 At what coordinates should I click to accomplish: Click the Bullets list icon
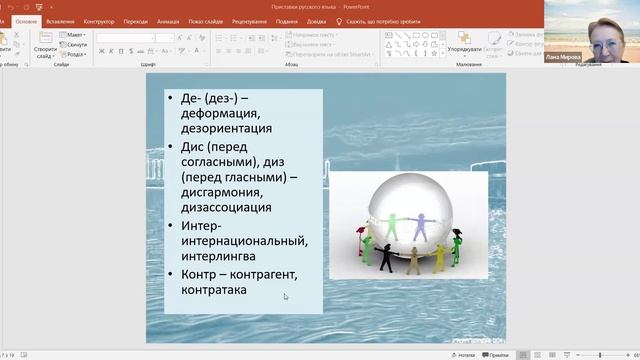point(220,38)
